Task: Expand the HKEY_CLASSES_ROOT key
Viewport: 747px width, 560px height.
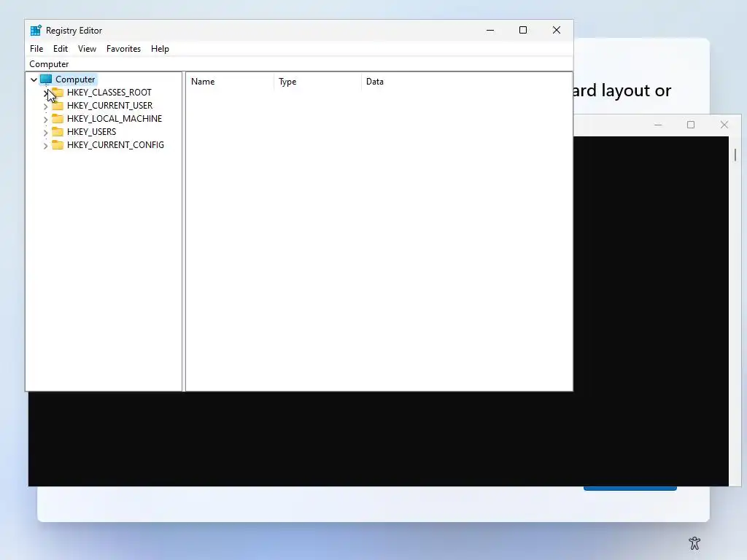Action: 46,93
